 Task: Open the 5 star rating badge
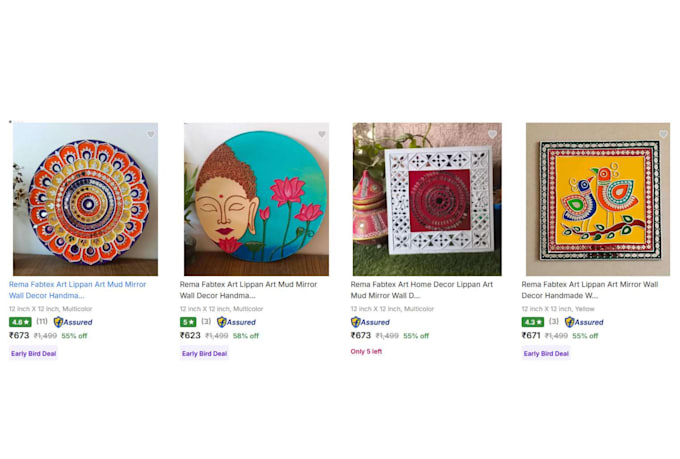(188, 322)
